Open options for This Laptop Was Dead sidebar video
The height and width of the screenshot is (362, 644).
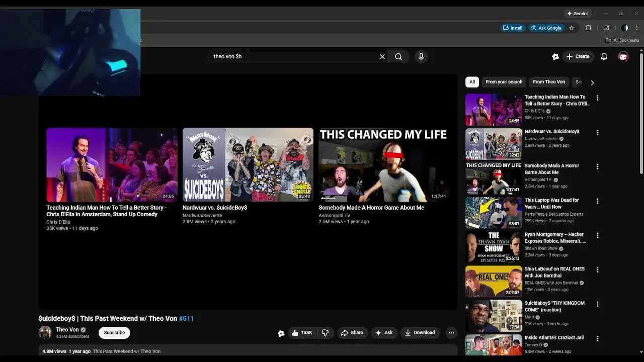pos(598,201)
